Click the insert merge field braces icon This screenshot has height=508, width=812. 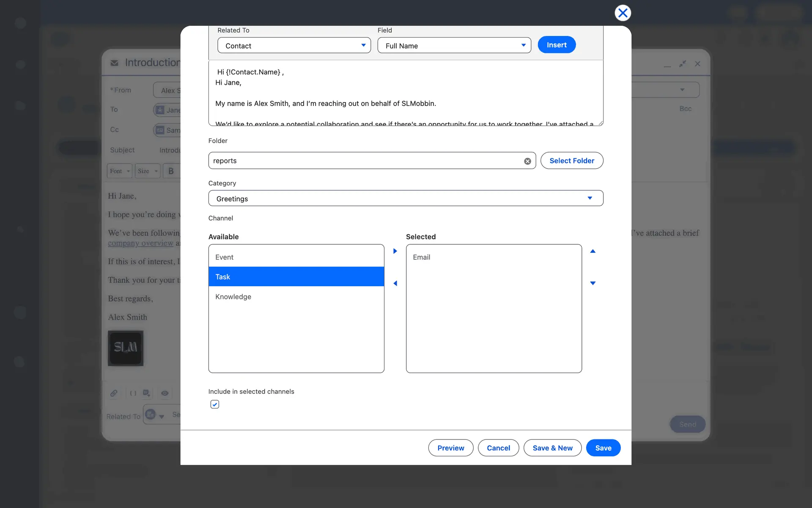tap(133, 393)
